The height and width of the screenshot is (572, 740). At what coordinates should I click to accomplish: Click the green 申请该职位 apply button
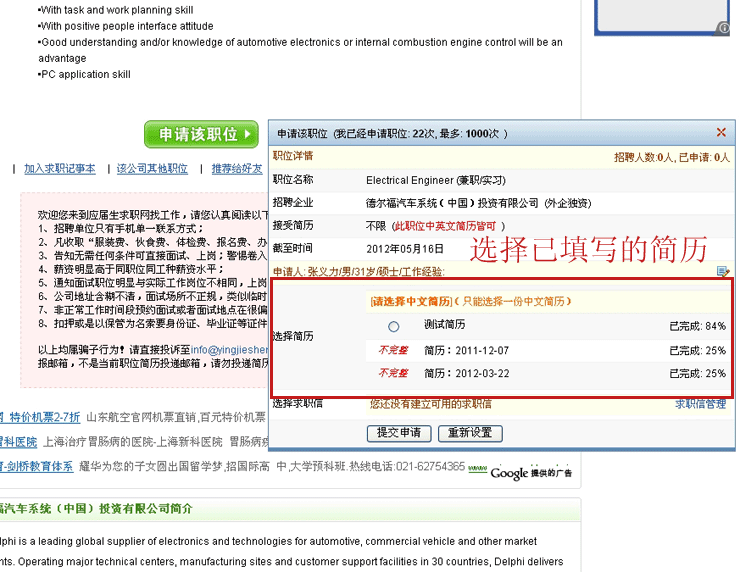pyautogui.click(x=201, y=134)
